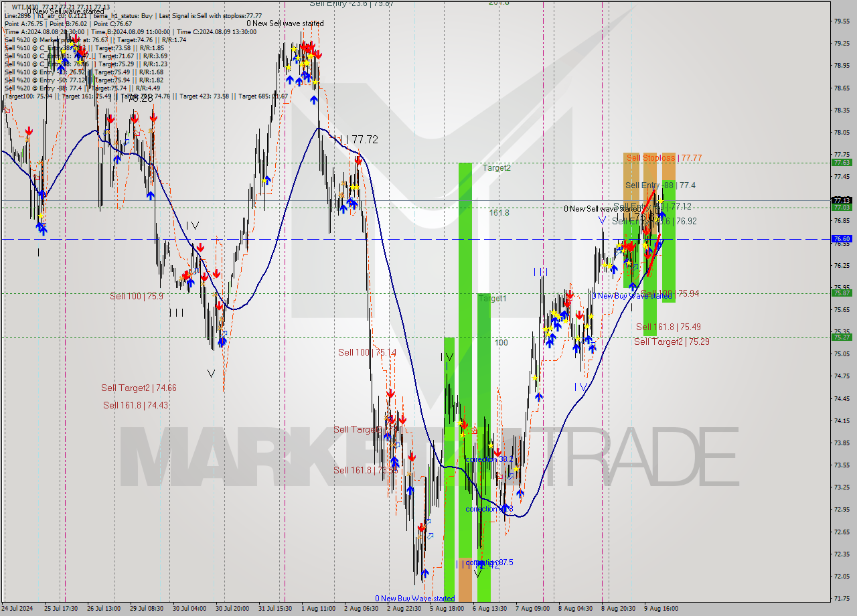The height and width of the screenshot is (616, 857).
Task: Click the 'Sell 161.8 | 75.49' label
Action: click(668, 327)
